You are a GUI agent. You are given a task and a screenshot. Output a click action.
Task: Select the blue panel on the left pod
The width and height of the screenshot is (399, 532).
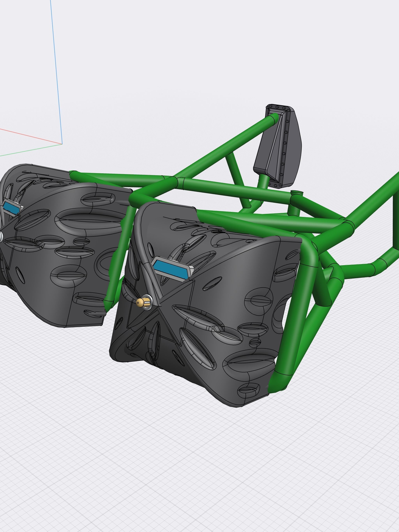coord(11,208)
